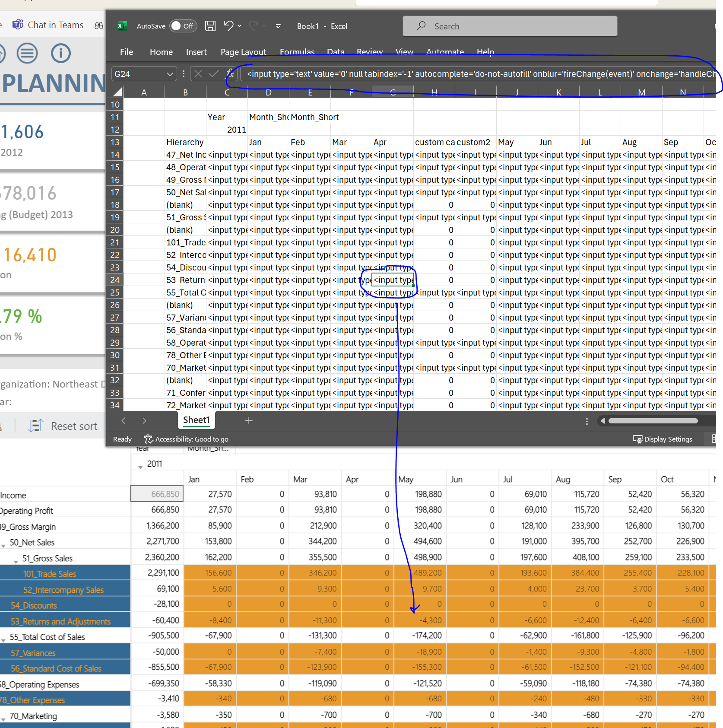Select the Sheet1 tab
Image resolution: width=723 pixels, height=728 pixels.
pyautogui.click(x=197, y=420)
